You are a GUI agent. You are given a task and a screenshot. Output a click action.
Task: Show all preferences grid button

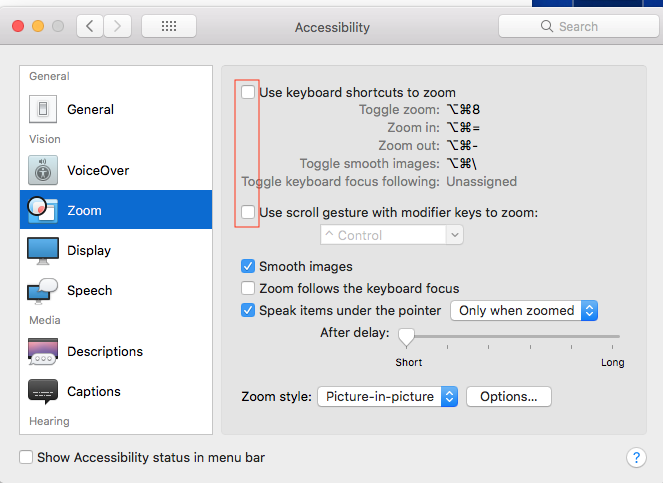click(169, 26)
